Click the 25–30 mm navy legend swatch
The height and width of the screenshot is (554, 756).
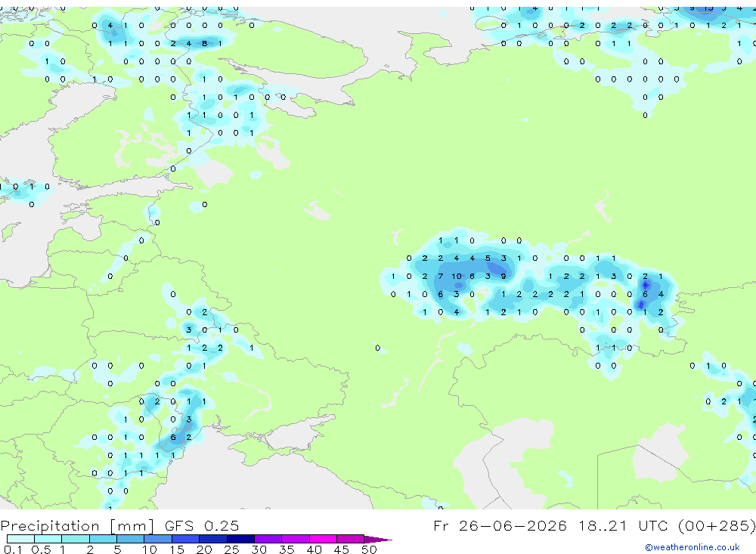click(240, 539)
